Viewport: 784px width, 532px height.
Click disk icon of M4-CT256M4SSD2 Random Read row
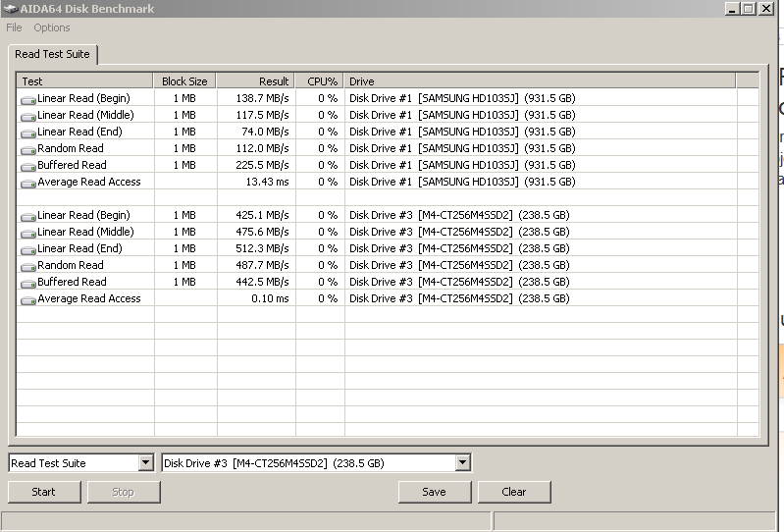[28, 267]
